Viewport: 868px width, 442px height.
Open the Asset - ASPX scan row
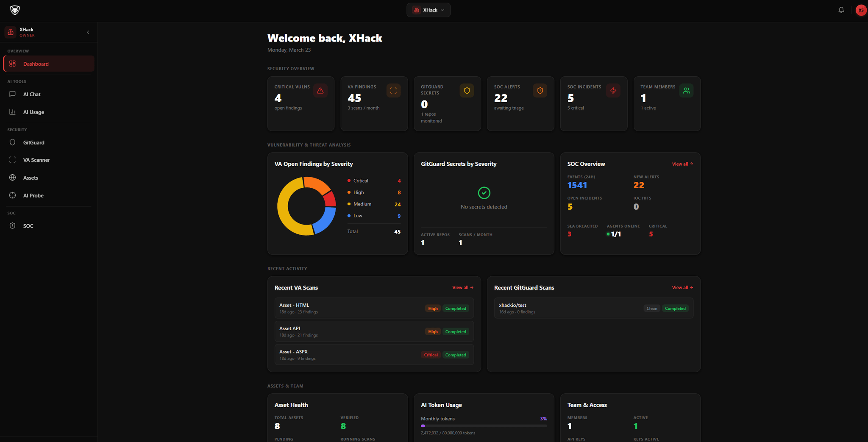(x=374, y=355)
